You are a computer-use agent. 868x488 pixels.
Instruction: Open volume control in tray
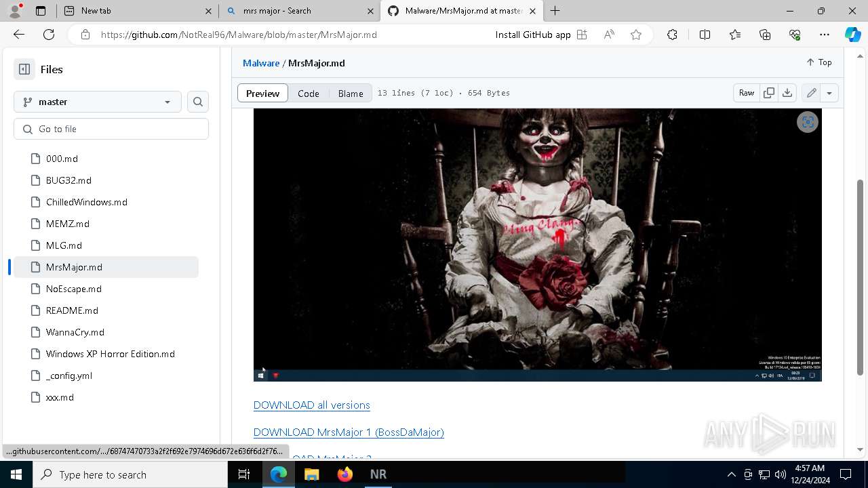pyautogui.click(x=781, y=474)
